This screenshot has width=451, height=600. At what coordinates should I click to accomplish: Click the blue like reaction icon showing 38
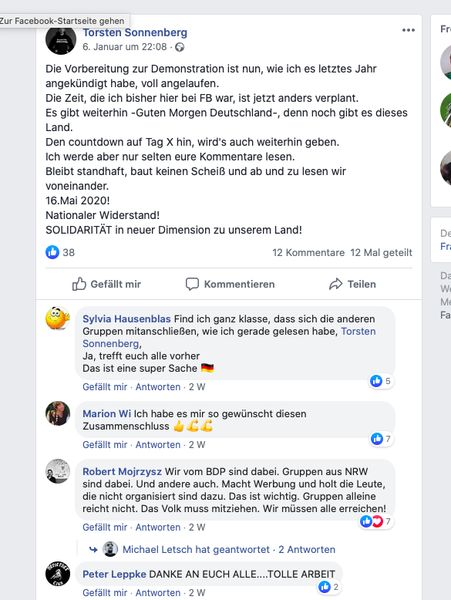52,252
